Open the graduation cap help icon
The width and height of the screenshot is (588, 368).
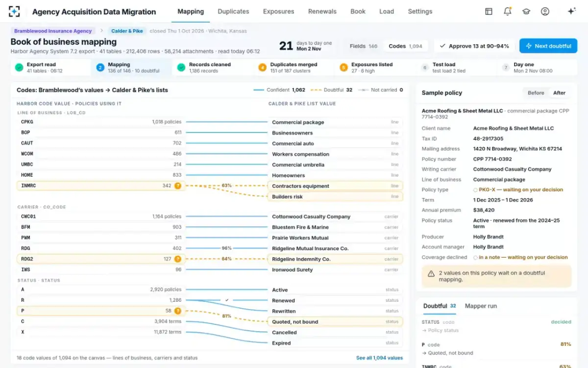526,11
